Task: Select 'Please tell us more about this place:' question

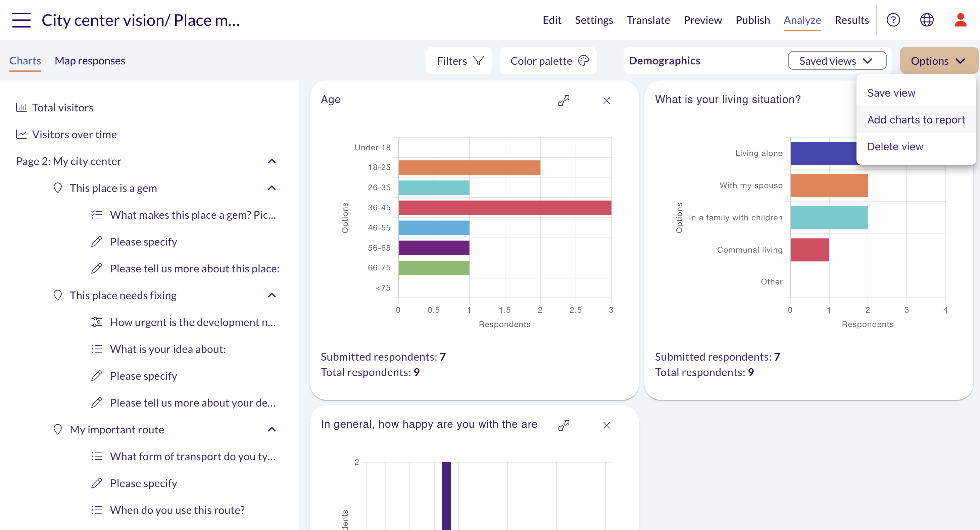Action: click(x=195, y=268)
